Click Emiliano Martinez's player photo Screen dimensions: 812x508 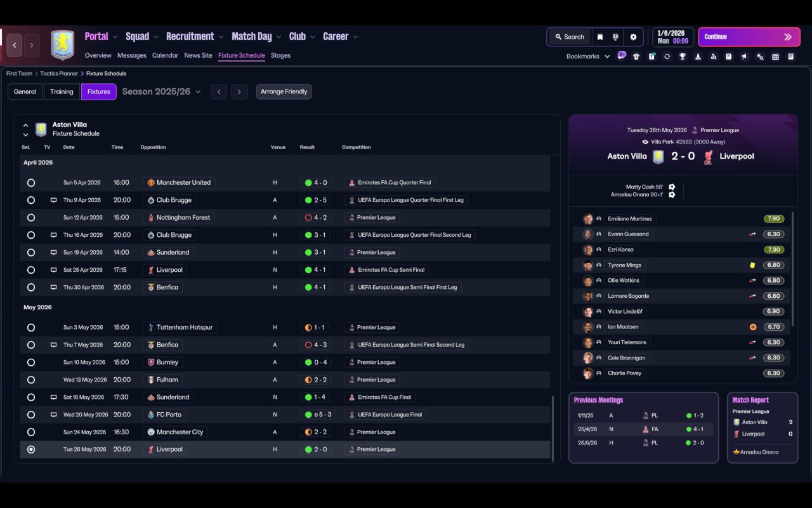point(588,218)
